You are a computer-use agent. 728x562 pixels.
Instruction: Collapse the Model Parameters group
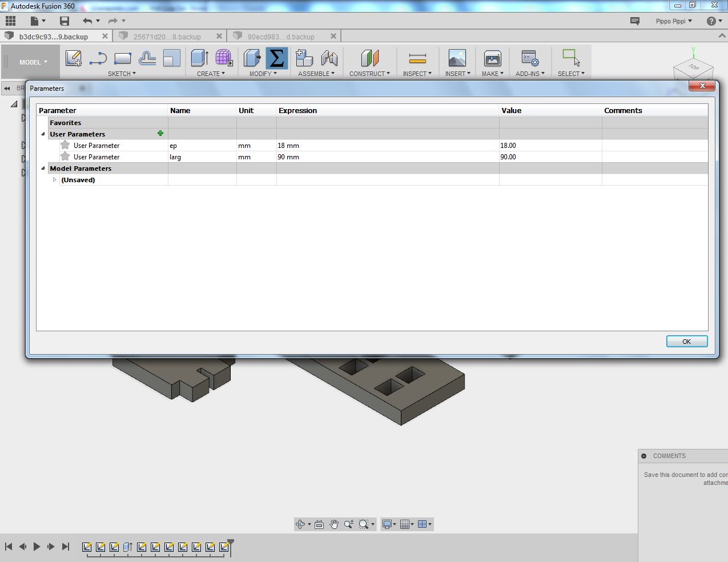click(43, 168)
